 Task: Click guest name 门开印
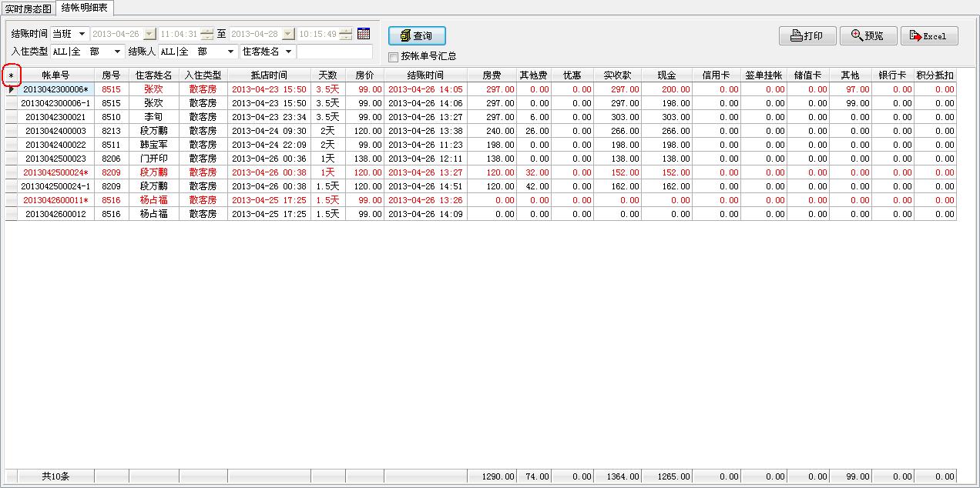click(x=153, y=159)
